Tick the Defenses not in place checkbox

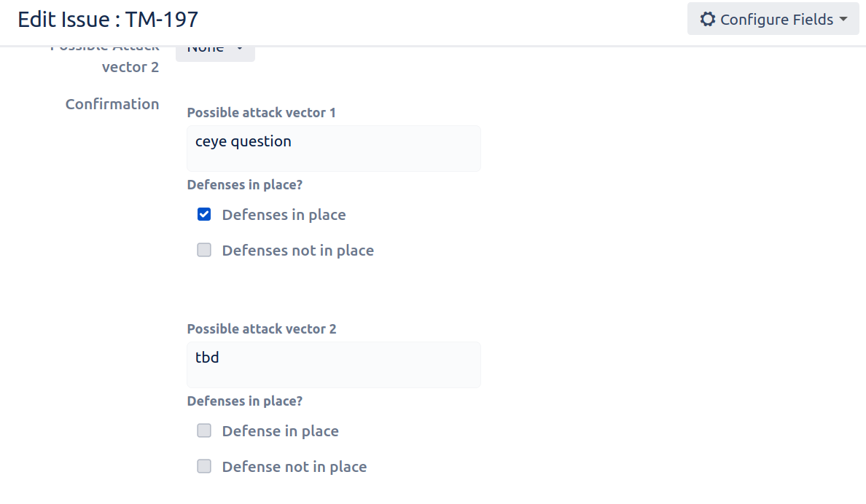click(x=204, y=250)
